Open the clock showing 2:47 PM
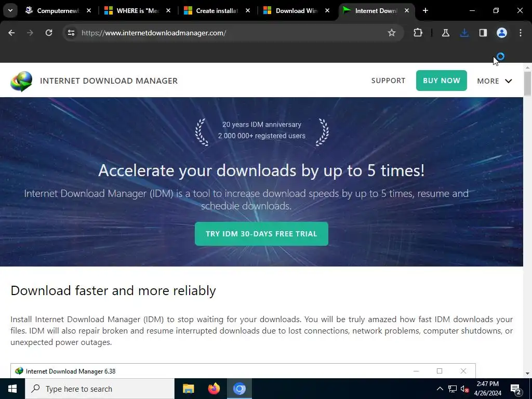 [487, 389]
